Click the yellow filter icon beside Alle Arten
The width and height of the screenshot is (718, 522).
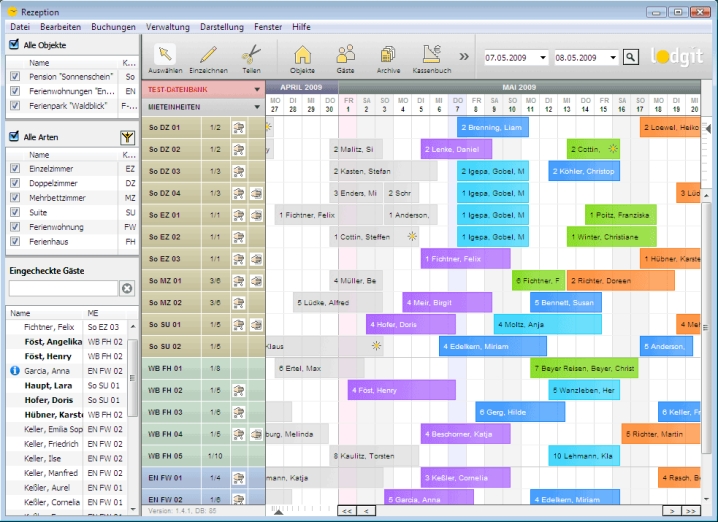click(127, 136)
